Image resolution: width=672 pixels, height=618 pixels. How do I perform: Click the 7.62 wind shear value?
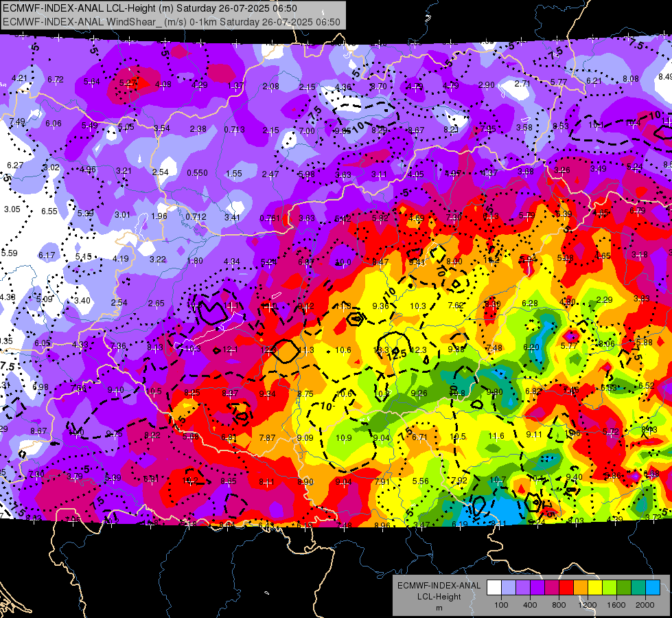[x=456, y=306]
